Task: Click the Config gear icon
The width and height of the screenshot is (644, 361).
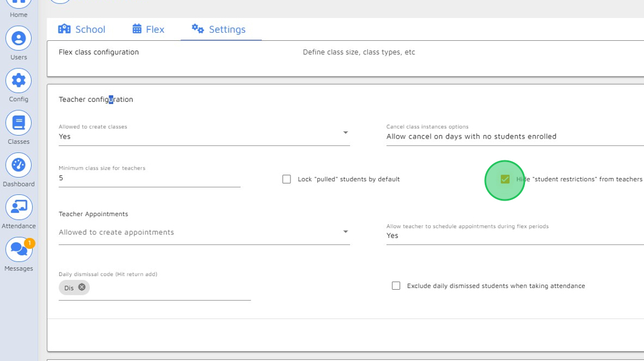Action: (18, 80)
